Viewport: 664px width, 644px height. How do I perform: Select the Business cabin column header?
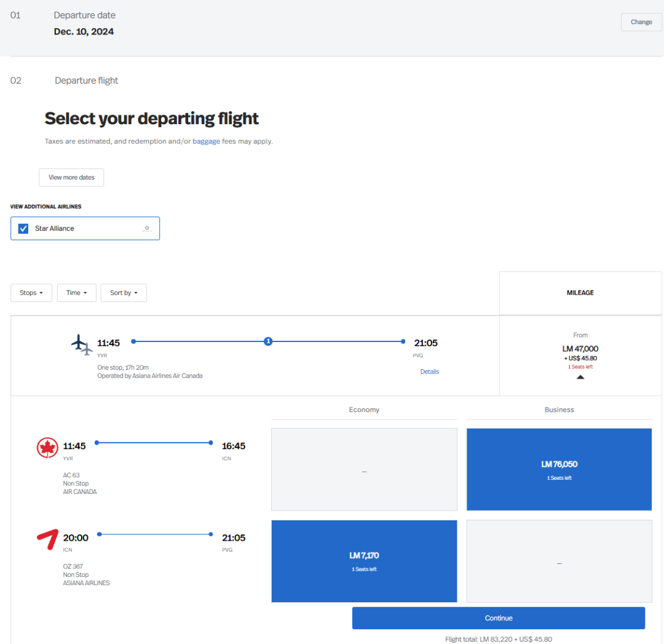(x=559, y=410)
